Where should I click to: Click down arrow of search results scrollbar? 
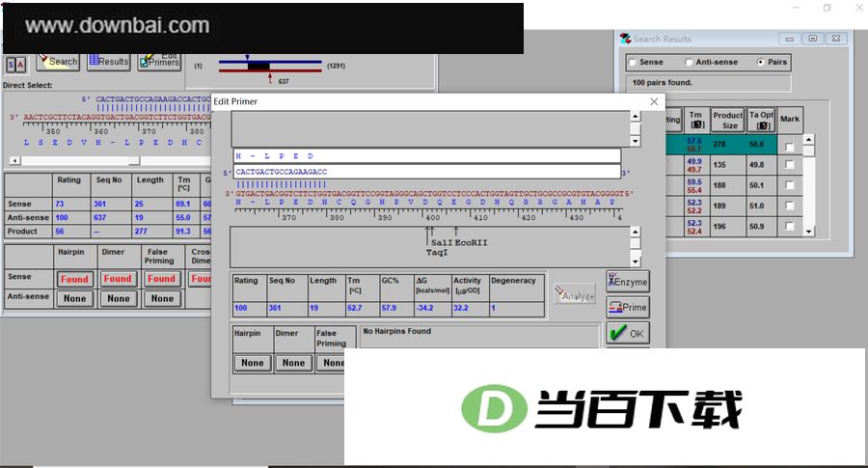coord(809,231)
